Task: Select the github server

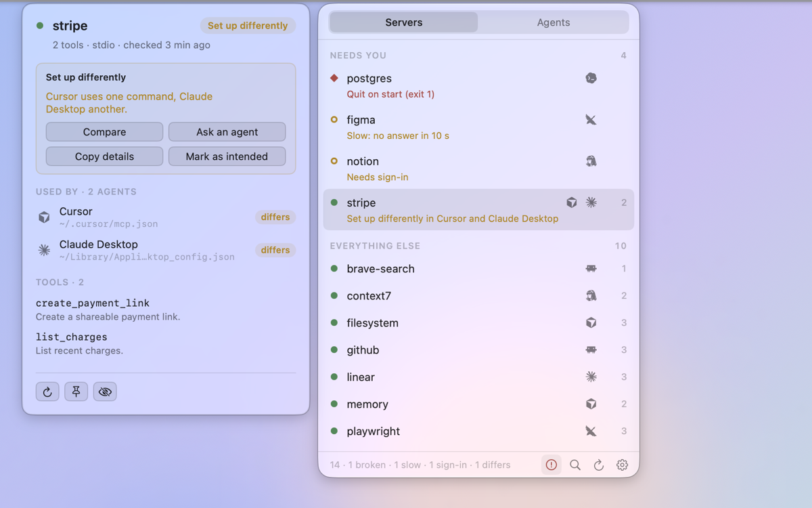Action: [x=478, y=350]
